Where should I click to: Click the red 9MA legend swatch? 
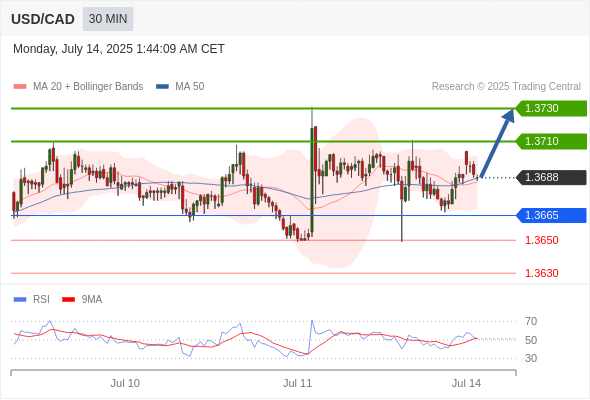[x=68, y=300]
